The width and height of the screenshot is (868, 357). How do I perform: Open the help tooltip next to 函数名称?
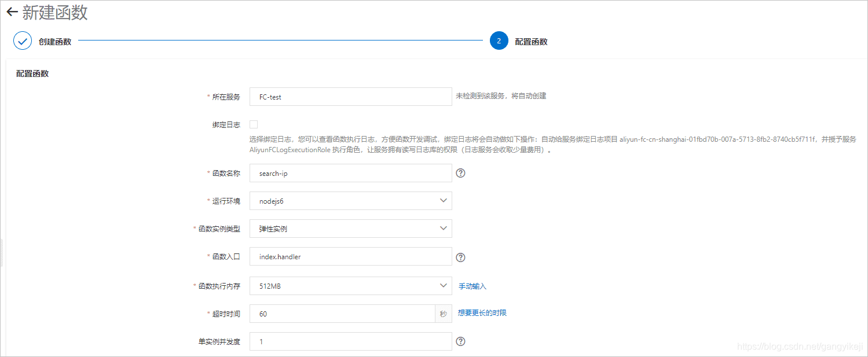(x=460, y=172)
